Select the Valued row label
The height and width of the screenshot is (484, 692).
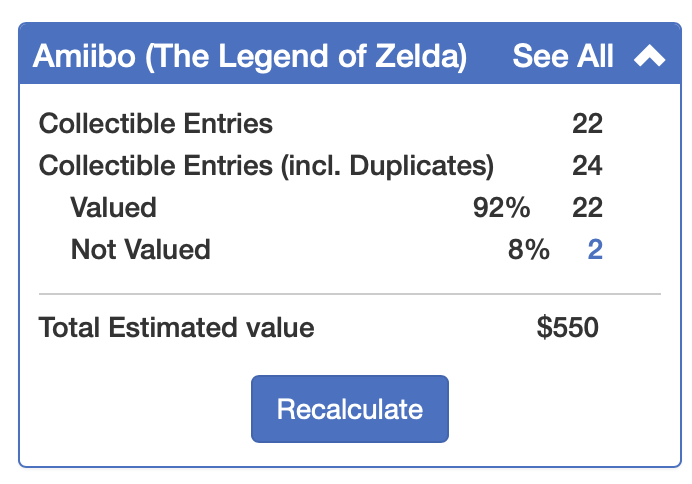[113, 207]
